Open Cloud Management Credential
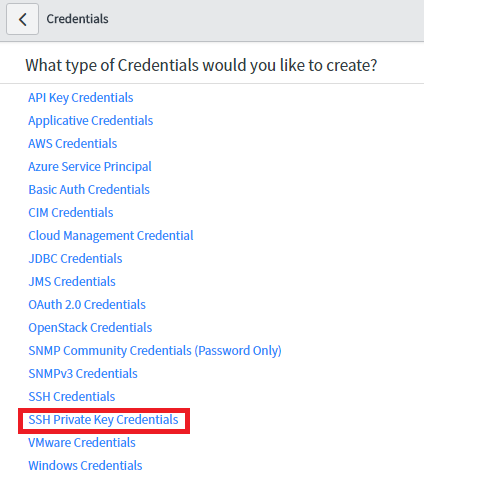The height and width of the screenshot is (482, 478). click(x=111, y=236)
